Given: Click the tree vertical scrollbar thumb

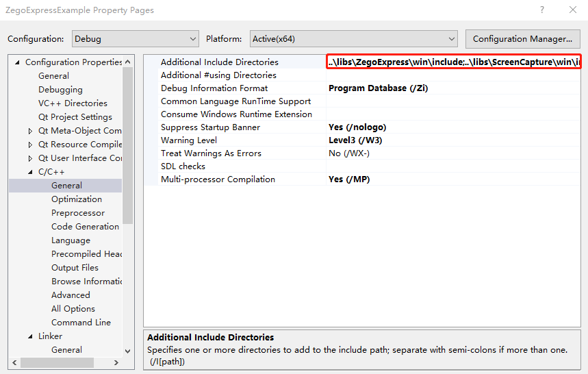Looking at the screenshot, I should [x=128, y=145].
